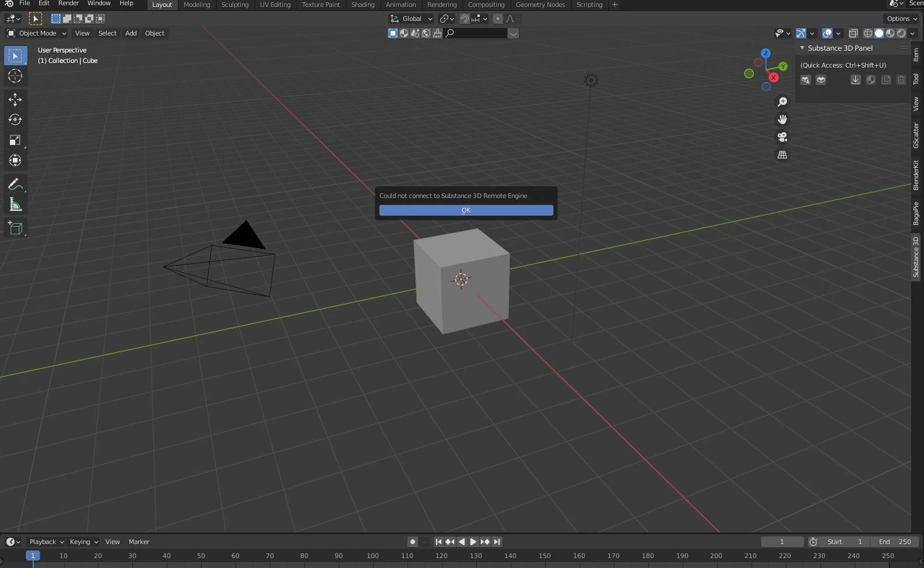Collapse the Substance 3D Panel
The width and height of the screenshot is (924, 568).
802,48
